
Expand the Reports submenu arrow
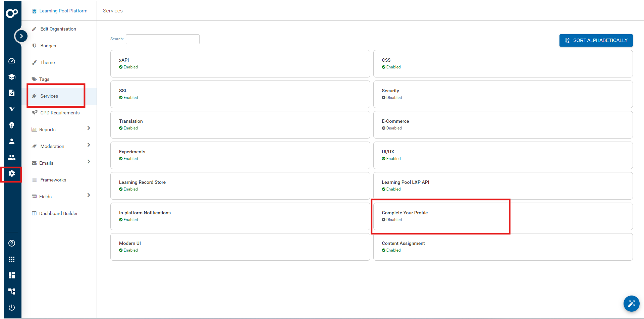pyautogui.click(x=89, y=128)
